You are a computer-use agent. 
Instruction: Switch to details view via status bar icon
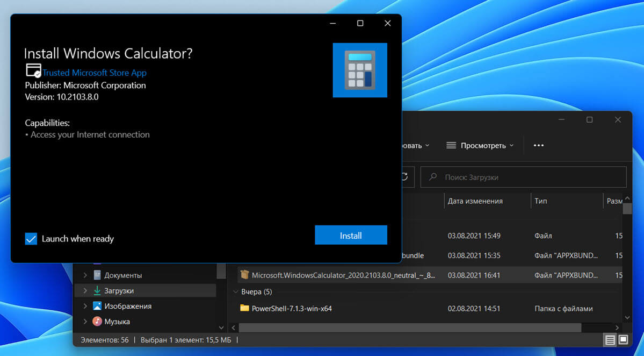pyautogui.click(x=610, y=340)
